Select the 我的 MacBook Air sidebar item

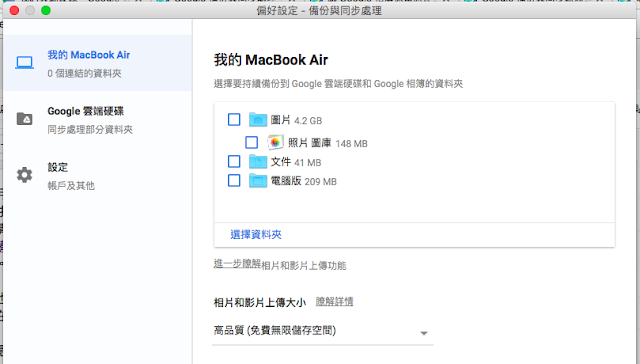pos(97,63)
